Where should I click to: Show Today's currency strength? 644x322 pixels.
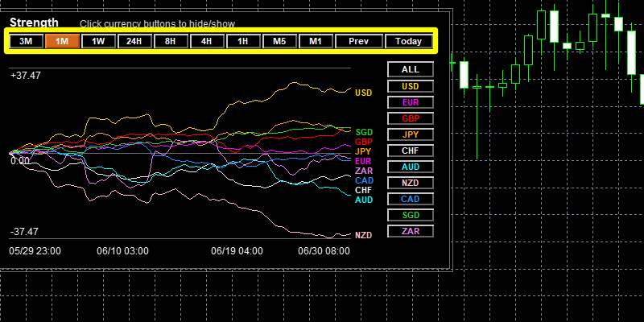pos(409,41)
